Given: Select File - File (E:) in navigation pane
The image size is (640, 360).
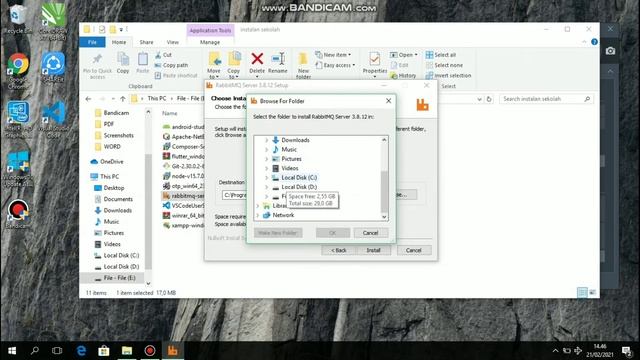Looking at the screenshot, I should pos(119,278).
